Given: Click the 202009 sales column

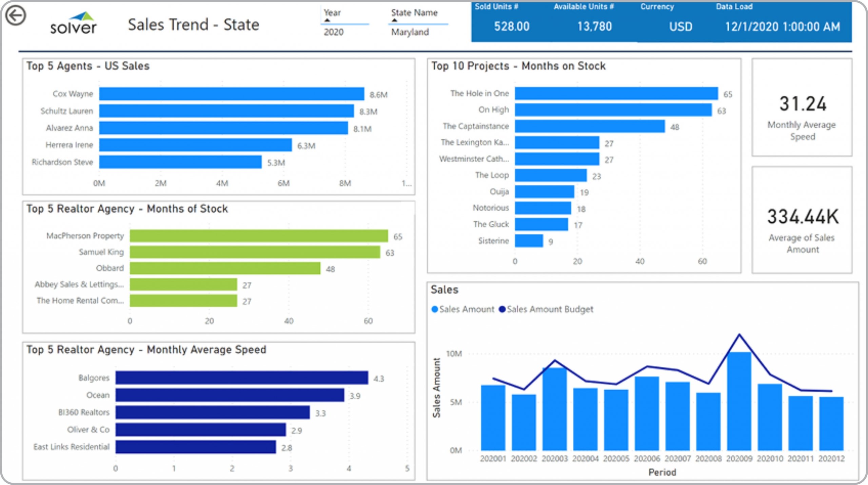Looking at the screenshot, I should click(739, 401).
